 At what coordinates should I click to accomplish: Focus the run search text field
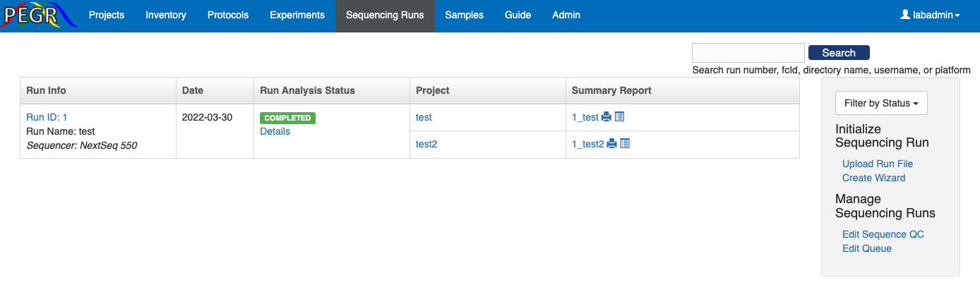coord(748,53)
